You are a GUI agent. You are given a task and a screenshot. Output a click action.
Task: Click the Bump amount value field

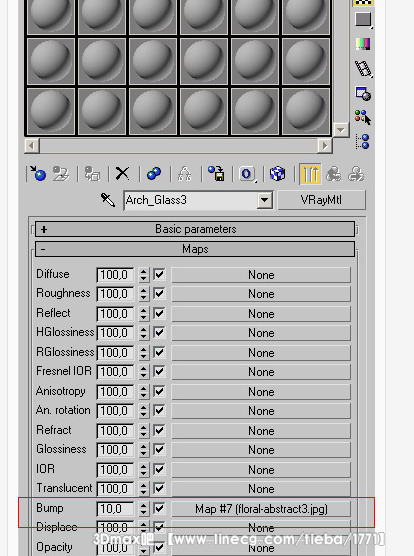pos(116,509)
